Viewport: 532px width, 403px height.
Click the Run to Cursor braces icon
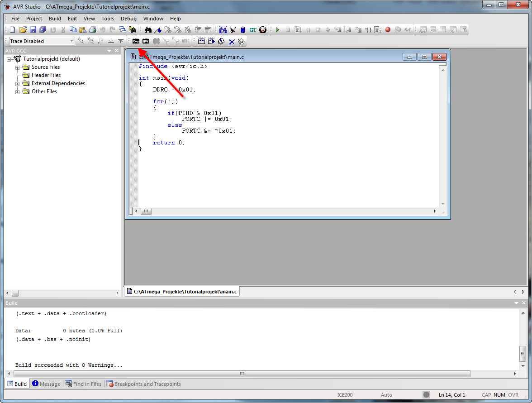(x=368, y=30)
